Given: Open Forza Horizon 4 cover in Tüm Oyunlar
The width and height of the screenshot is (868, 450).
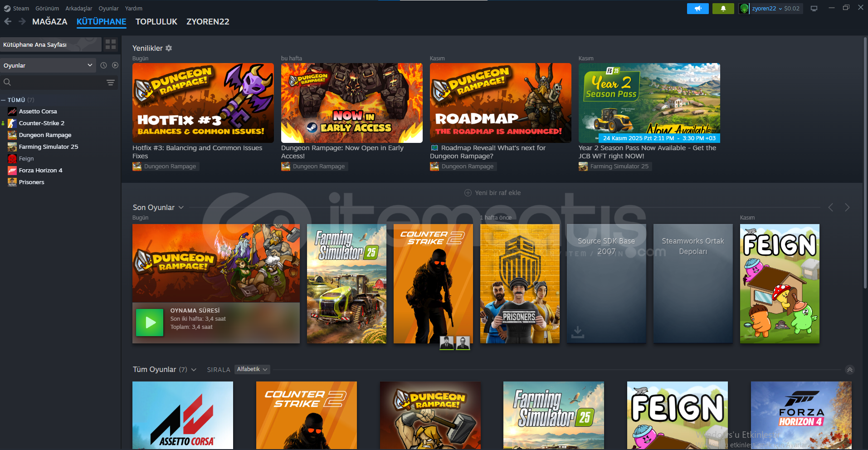Looking at the screenshot, I should tap(801, 416).
